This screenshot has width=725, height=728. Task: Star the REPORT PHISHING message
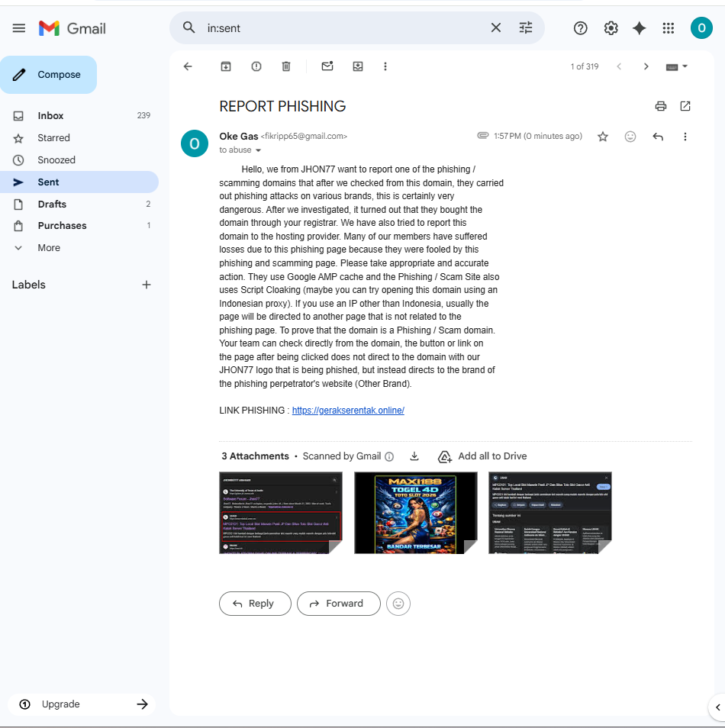click(602, 137)
